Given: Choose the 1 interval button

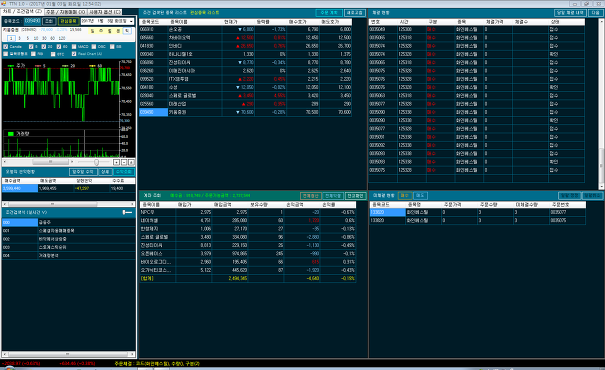Looking at the screenshot, I should [11, 38].
